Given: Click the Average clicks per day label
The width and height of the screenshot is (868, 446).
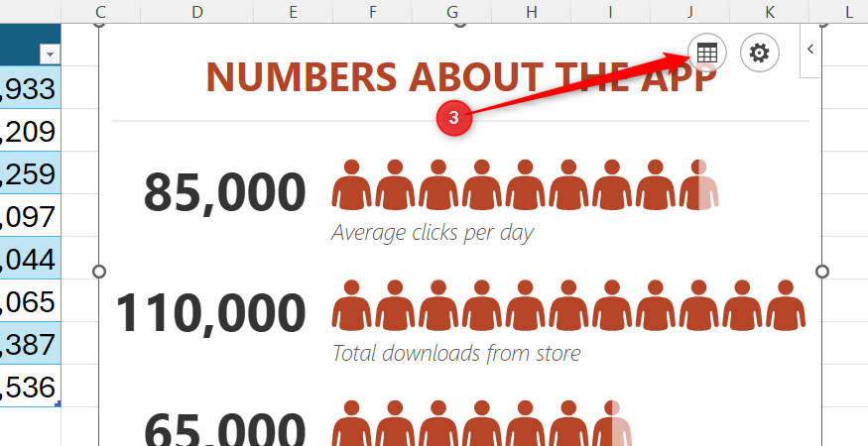Looking at the screenshot, I should pyautogui.click(x=433, y=232).
